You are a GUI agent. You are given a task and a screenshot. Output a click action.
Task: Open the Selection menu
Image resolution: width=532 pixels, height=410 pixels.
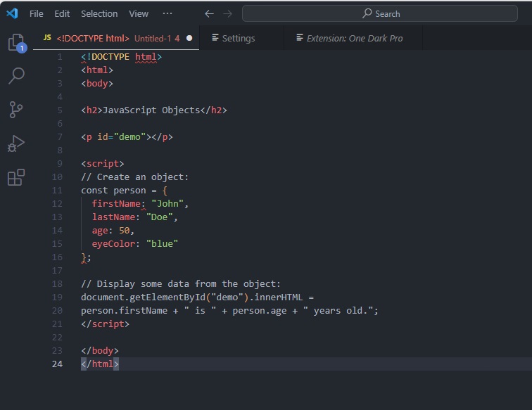click(x=99, y=14)
